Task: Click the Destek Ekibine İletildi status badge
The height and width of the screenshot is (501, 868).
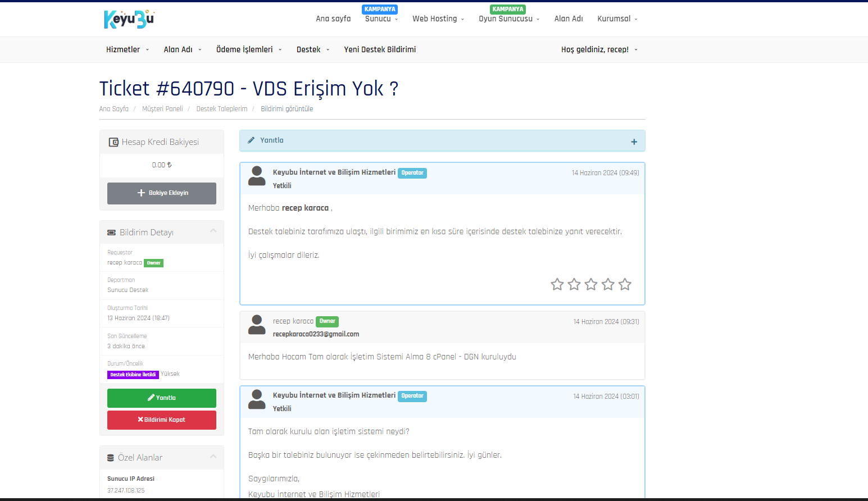Action: [x=133, y=375]
